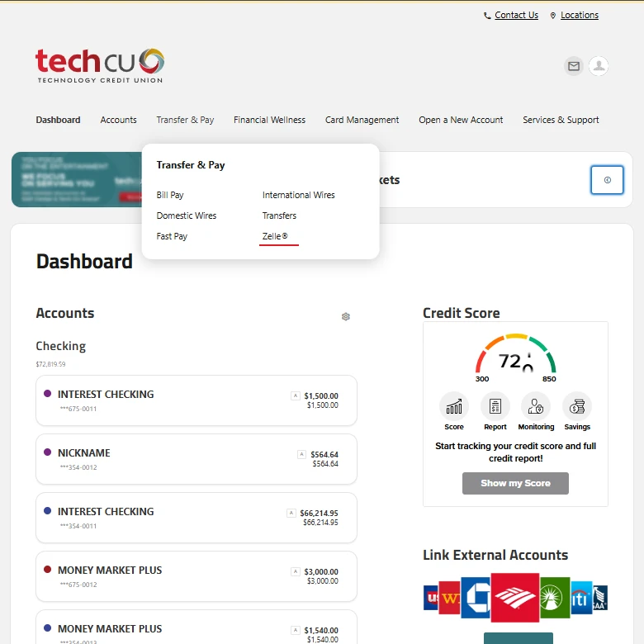
Task: Choose Bill Pay in the submenu
Action: click(x=170, y=195)
